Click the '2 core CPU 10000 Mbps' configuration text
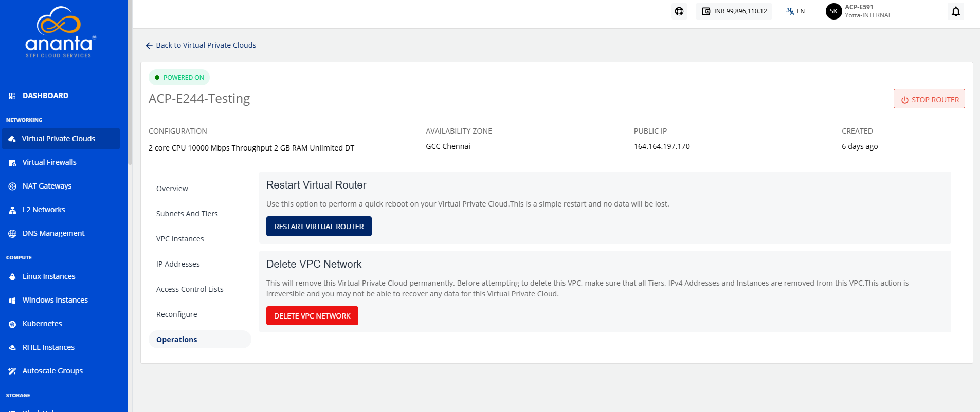This screenshot has height=412, width=980. [x=251, y=148]
